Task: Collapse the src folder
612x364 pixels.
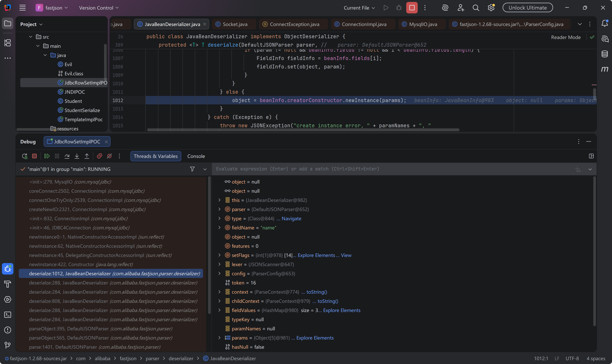Action: pos(31,37)
